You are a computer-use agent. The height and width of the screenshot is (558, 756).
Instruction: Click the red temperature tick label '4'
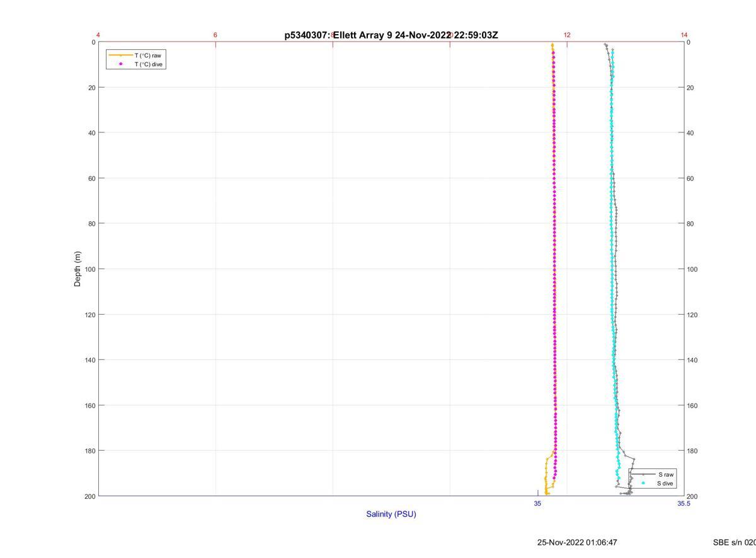click(x=98, y=35)
